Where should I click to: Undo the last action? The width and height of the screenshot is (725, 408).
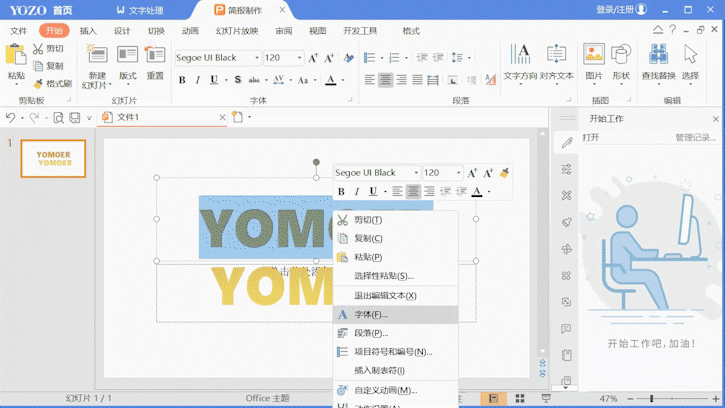[11, 117]
